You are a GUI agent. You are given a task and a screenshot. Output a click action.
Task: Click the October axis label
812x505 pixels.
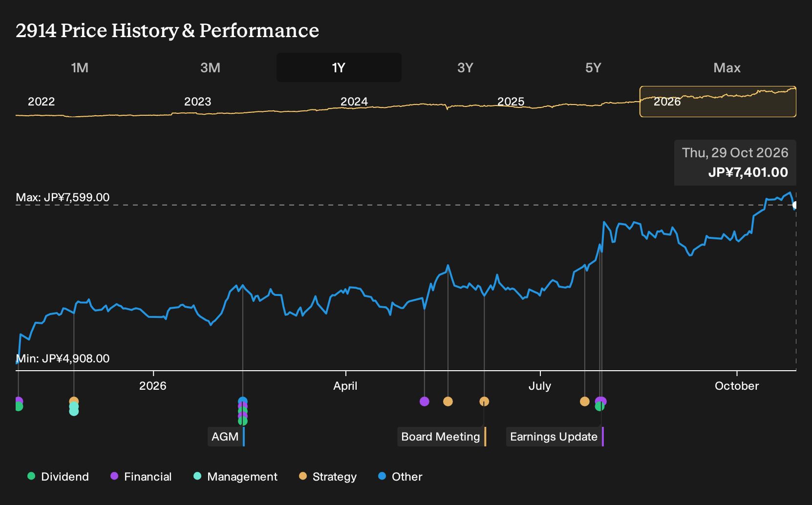point(737,386)
